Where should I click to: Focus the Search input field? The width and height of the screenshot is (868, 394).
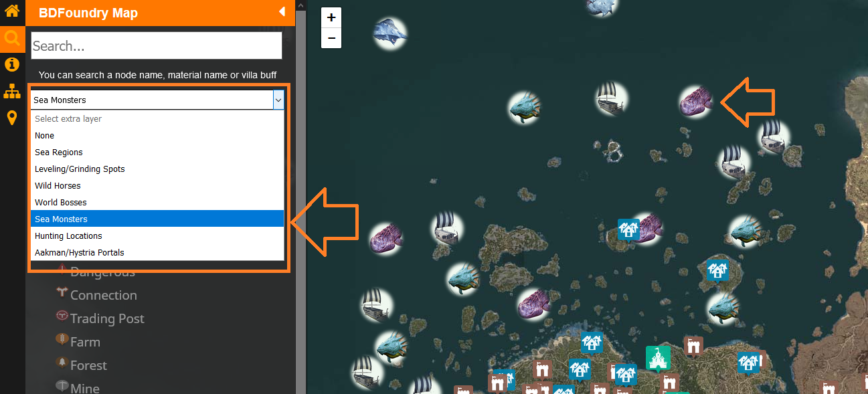(x=157, y=45)
